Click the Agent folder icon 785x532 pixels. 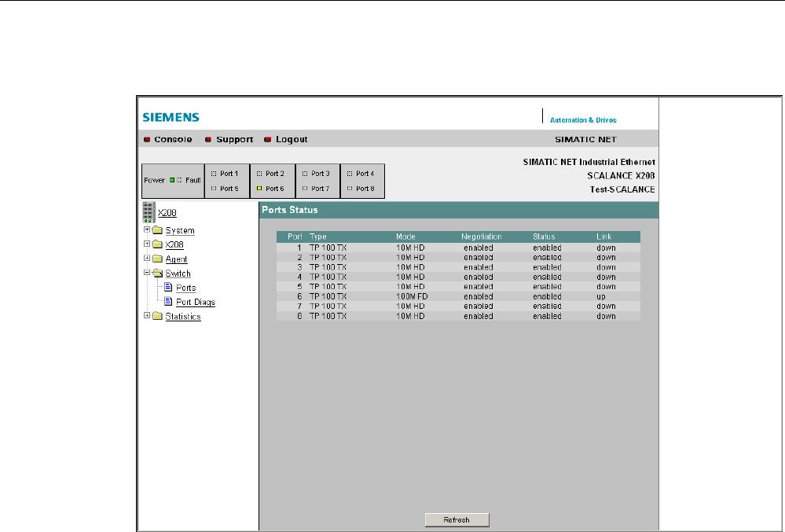pos(158,259)
